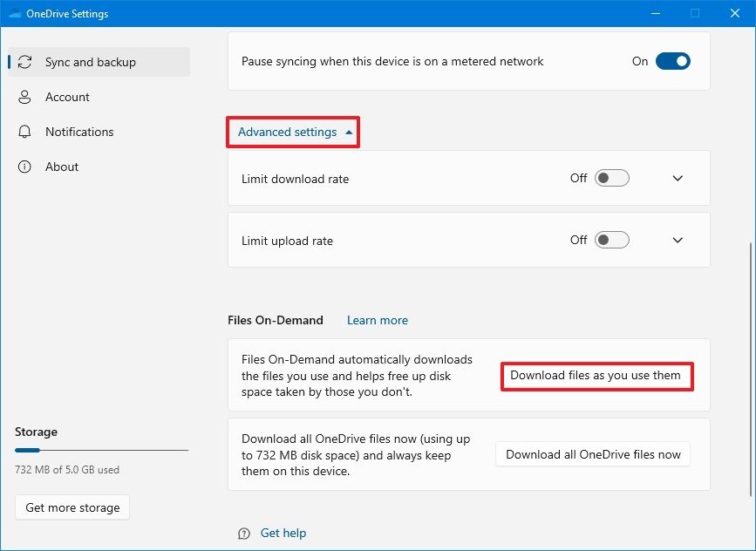Close the OneDrive Settings window
This screenshot has width=756, height=551.
click(735, 13)
